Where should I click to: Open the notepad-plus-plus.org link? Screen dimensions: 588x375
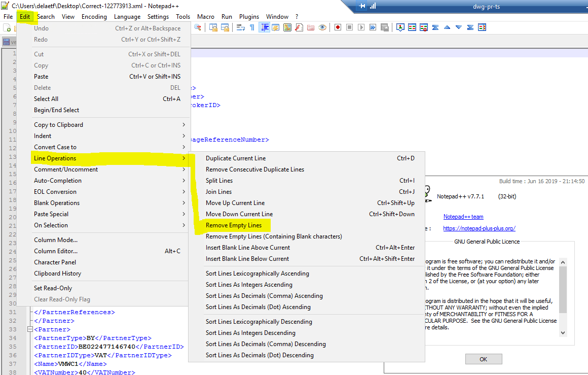(479, 228)
